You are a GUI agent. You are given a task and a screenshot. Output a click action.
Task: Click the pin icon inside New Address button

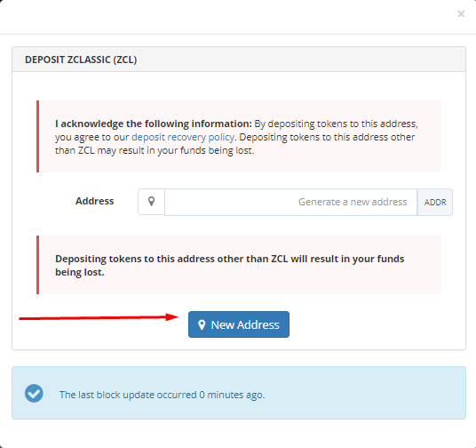pos(202,324)
